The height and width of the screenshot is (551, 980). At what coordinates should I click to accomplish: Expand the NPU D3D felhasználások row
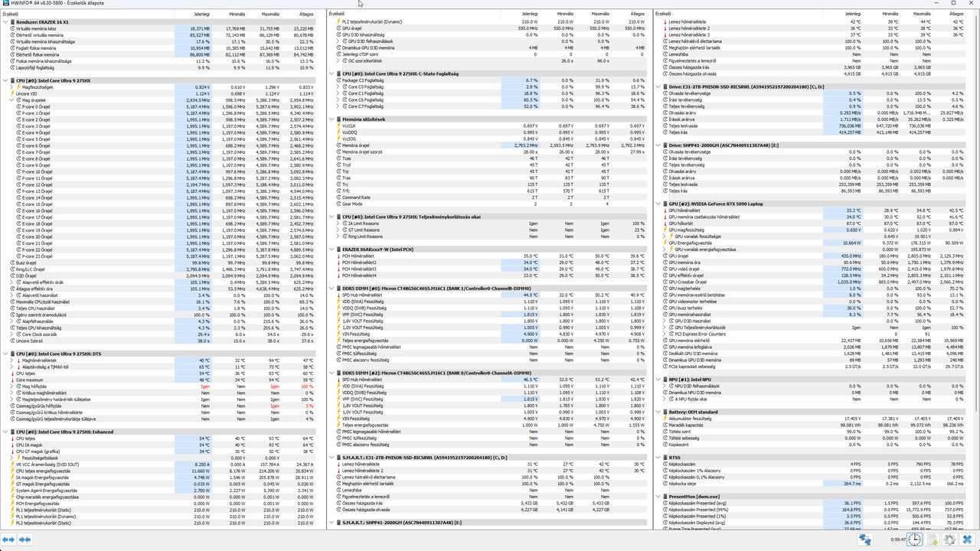(x=664, y=386)
